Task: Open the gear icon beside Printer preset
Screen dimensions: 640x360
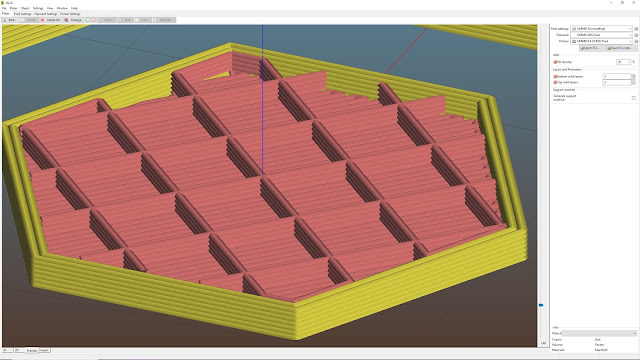Action: 636,41
